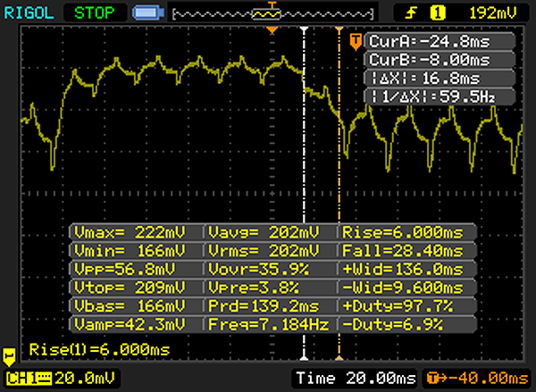Click the 1/ΔX 59.5Hz readout

pos(440,97)
